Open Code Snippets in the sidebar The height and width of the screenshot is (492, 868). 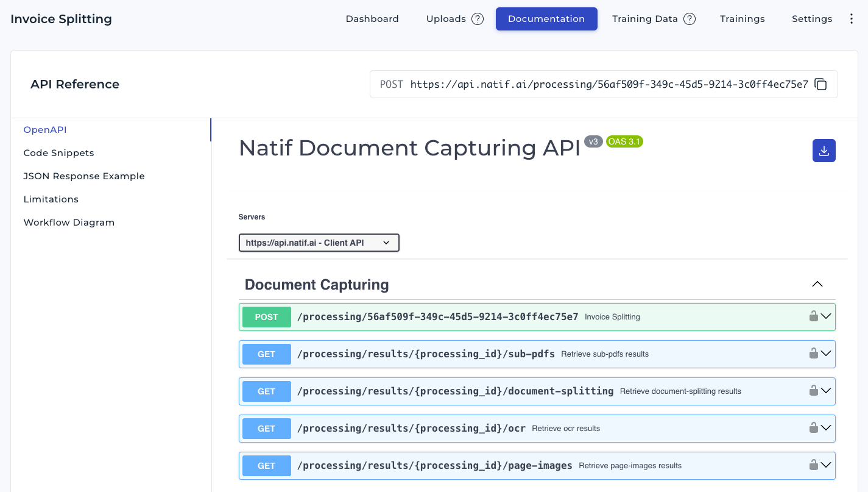coord(58,153)
